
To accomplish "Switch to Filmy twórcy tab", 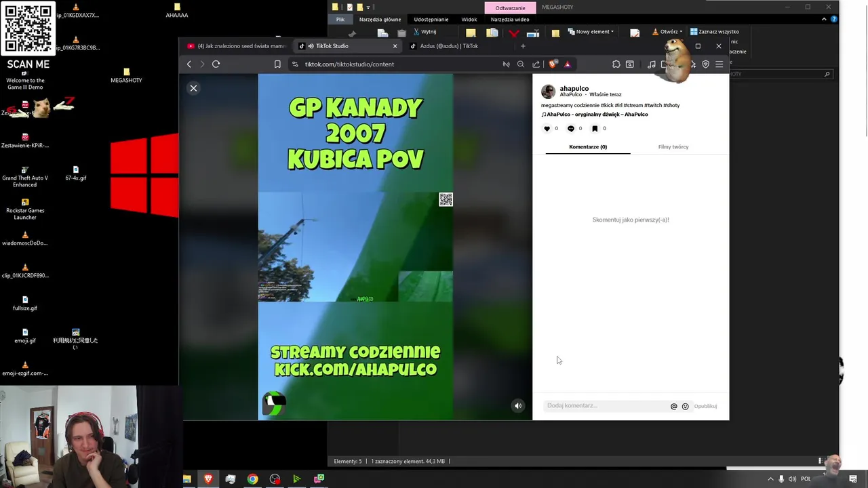I will tap(673, 147).
